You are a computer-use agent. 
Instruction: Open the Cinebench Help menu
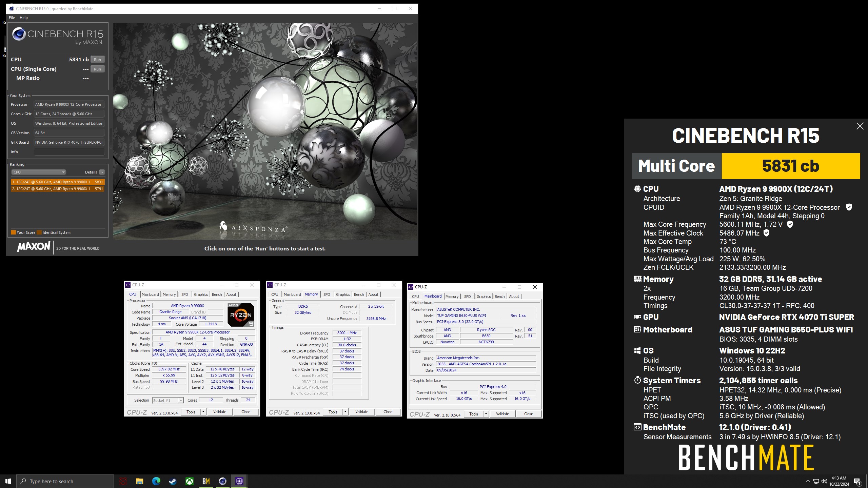click(24, 18)
